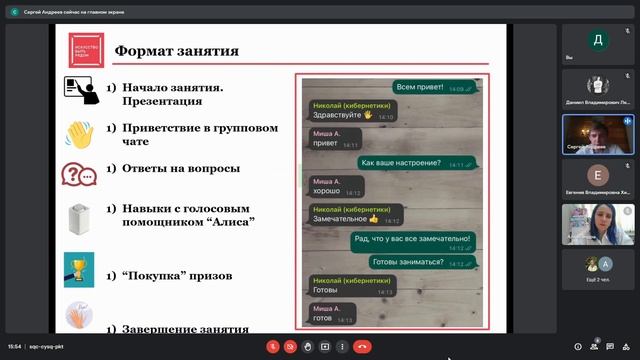Image resolution: width=640 pixels, height=360 pixels.
Task: Show the participants list
Action: 594,347
